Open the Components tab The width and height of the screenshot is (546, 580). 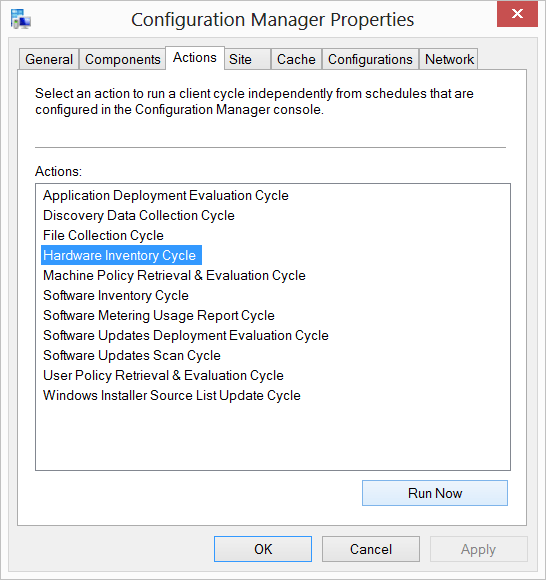[122, 59]
